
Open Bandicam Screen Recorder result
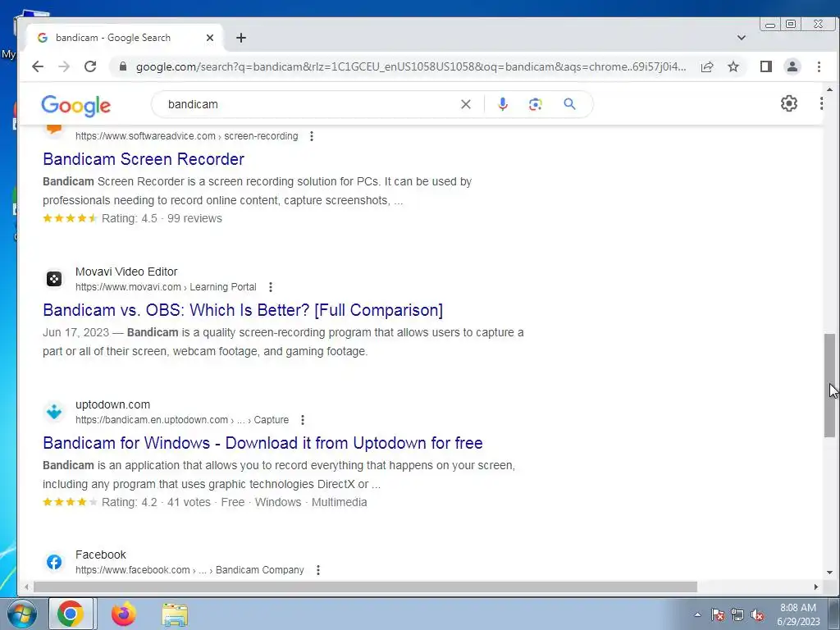point(144,159)
